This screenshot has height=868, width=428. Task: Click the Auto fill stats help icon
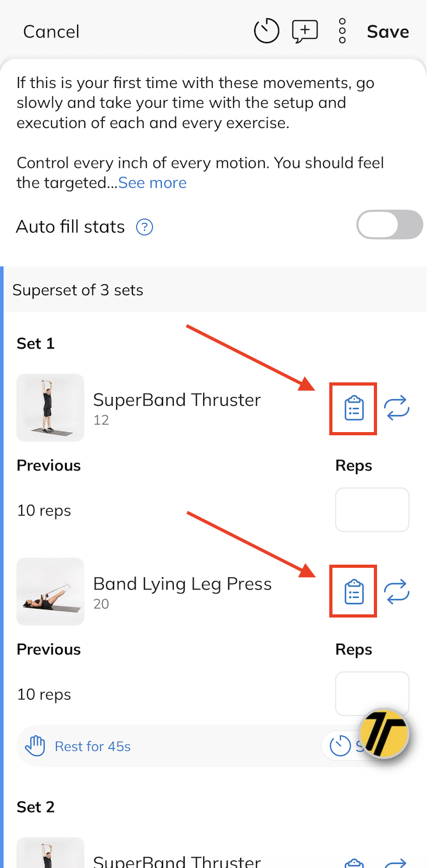(x=145, y=227)
